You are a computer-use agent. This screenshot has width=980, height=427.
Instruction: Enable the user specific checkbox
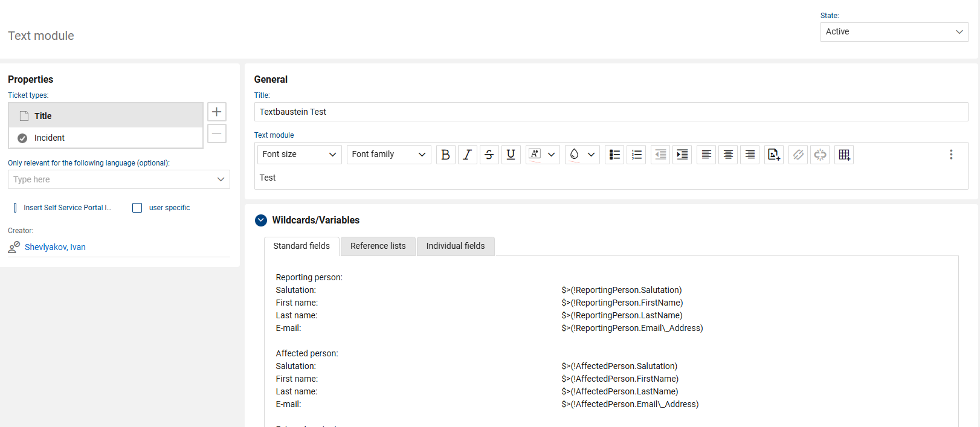click(137, 208)
